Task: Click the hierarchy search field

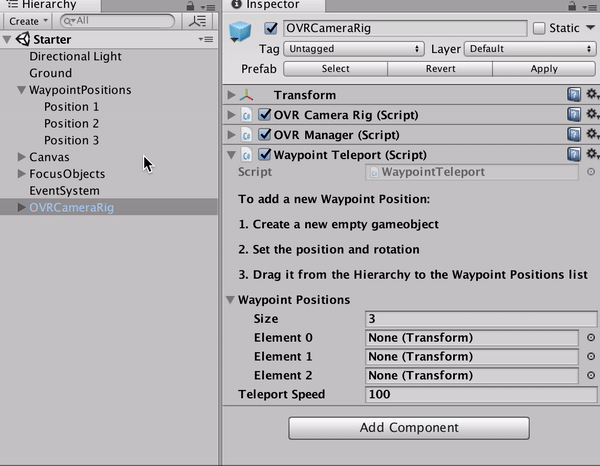Action: coord(118,21)
